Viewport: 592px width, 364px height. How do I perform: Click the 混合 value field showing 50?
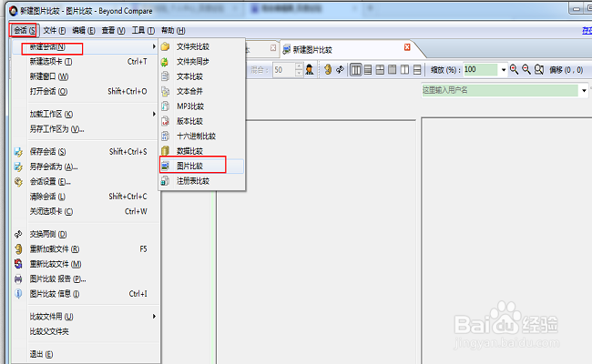pyautogui.click(x=284, y=70)
